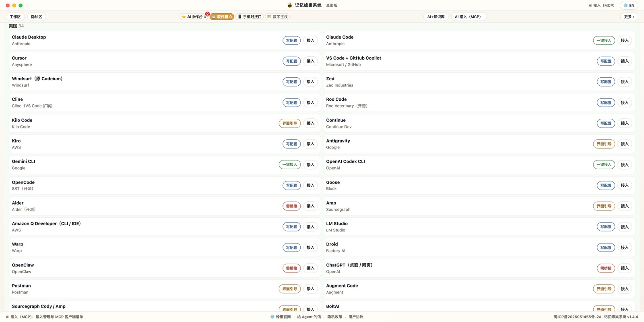Click 写配置 for Goose
Screen dimensions: 644x322
[x=606, y=186]
